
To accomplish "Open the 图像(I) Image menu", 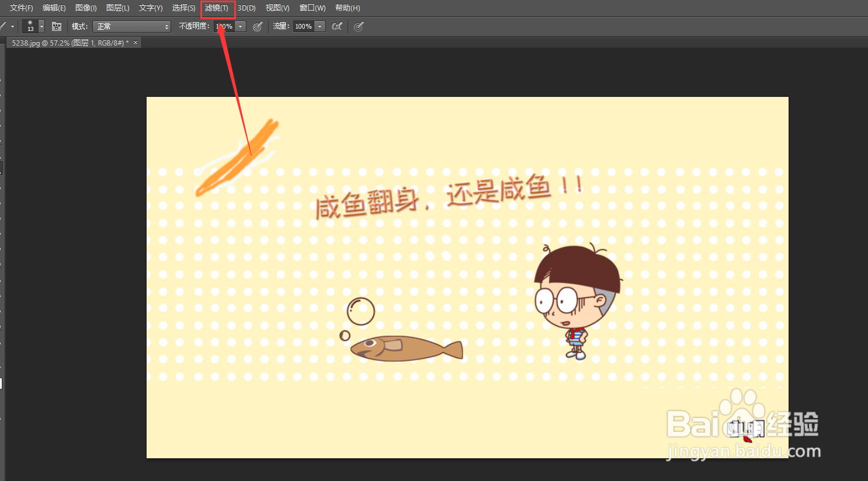I will click(85, 8).
